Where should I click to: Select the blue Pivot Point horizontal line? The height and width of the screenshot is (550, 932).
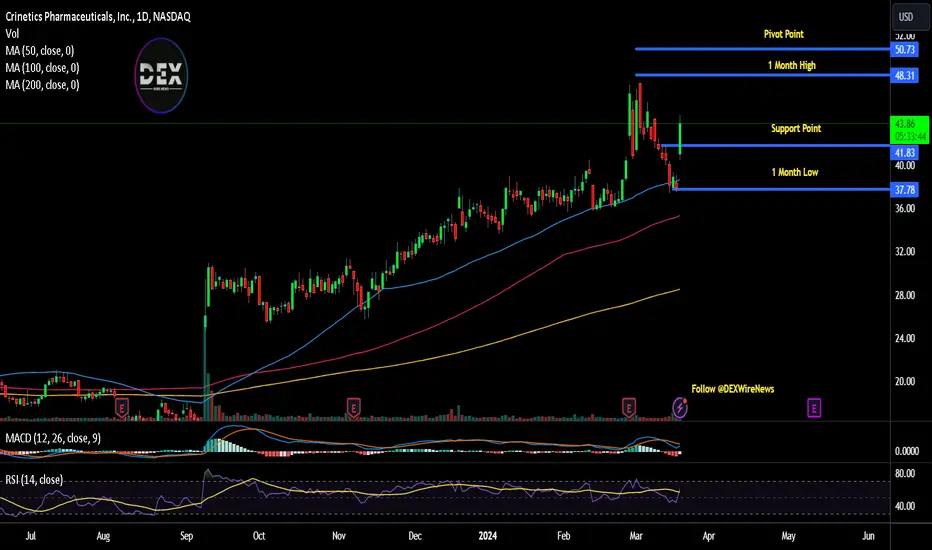[x=763, y=49]
